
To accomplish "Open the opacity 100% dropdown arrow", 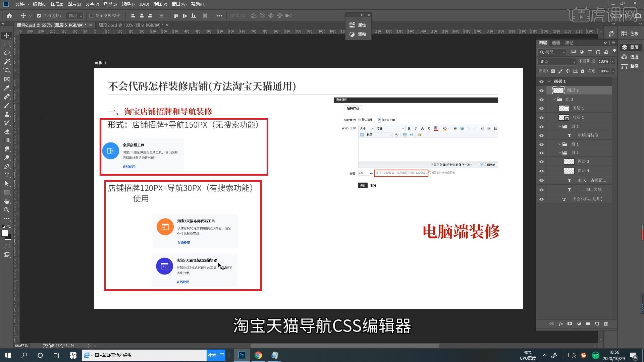I will pos(613,62).
